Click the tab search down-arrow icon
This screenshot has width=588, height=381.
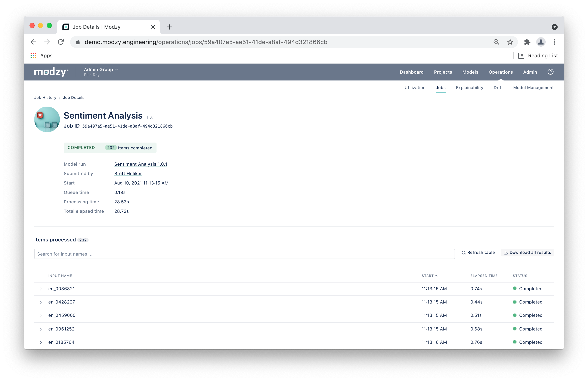[555, 27]
